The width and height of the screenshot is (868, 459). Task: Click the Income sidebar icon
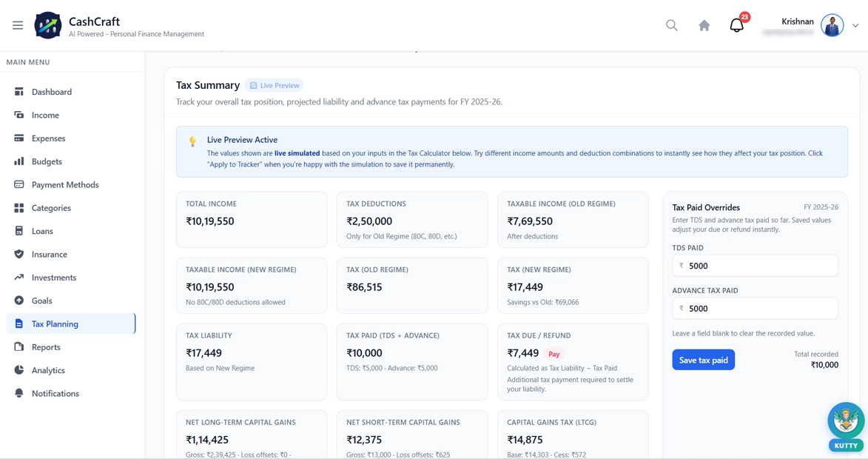click(x=18, y=115)
